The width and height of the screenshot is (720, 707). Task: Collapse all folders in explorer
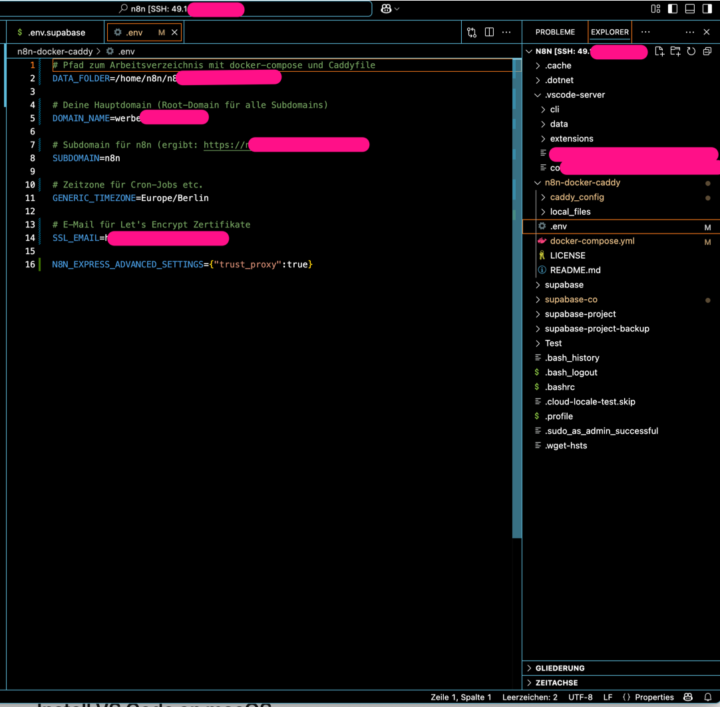(x=707, y=51)
